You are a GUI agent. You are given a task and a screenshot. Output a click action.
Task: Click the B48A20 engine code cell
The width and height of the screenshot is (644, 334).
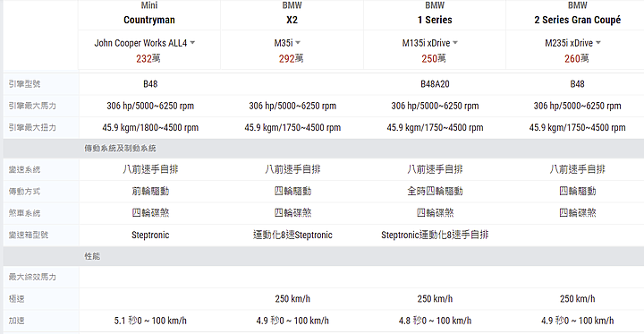[x=435, y=84]
